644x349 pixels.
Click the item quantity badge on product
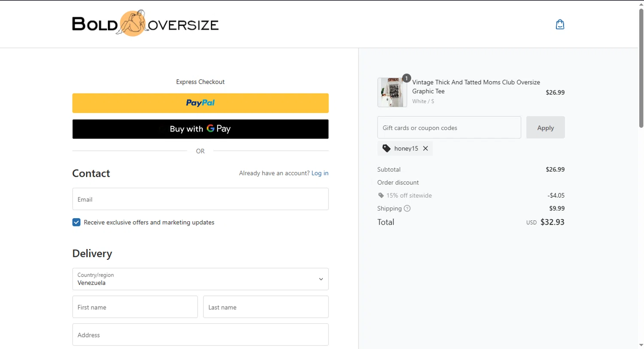pyautogui.click(x=407, y=78)
